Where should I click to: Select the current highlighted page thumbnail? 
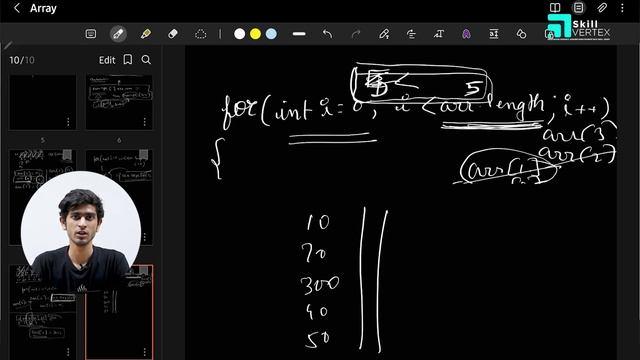pyautogui.click(x=119, y=312)
